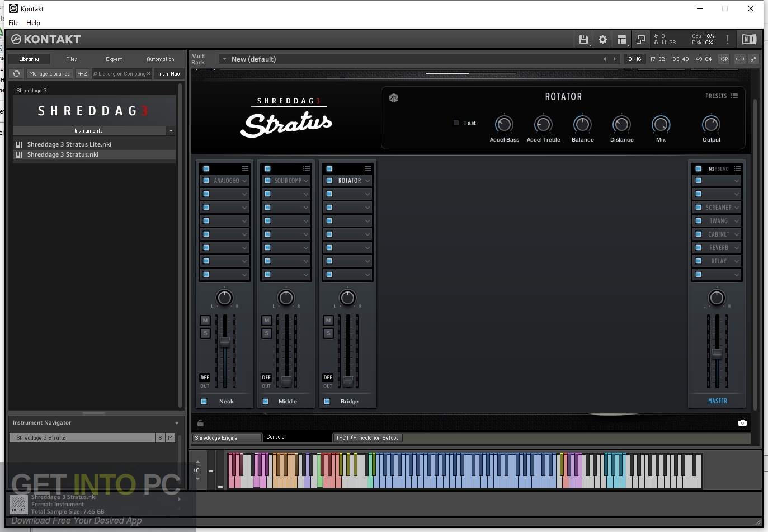The width and height of the screenshot is (768, 532).
Task: Solo the Middle channel
Action: (267, 333)
